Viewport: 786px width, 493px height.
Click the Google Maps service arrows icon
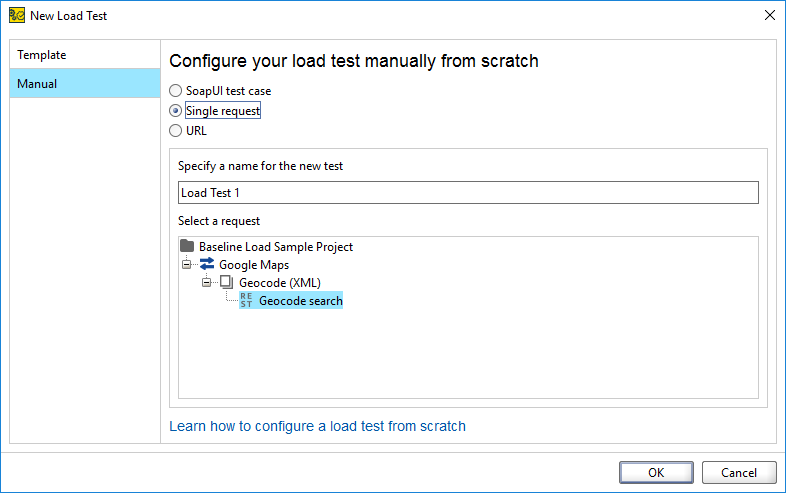click(x=207, y=264)
